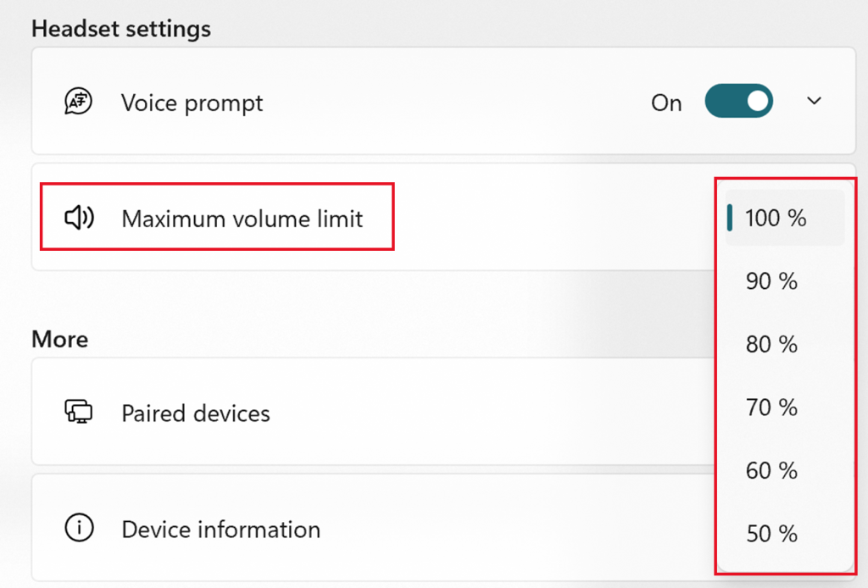Open the Device information entry
868x588 pixels.
click(x=221, y=530)
